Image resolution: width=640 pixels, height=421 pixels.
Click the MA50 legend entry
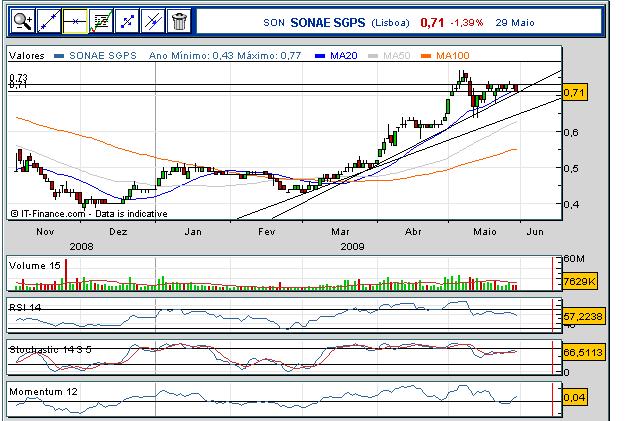[397, 56]
